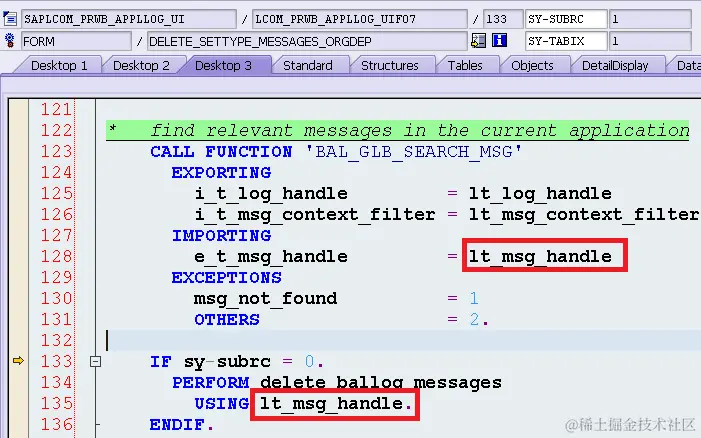Screen dimensions: 701x438
Task: Click the green 'find relevant messages' comment line
Action: 397,130
